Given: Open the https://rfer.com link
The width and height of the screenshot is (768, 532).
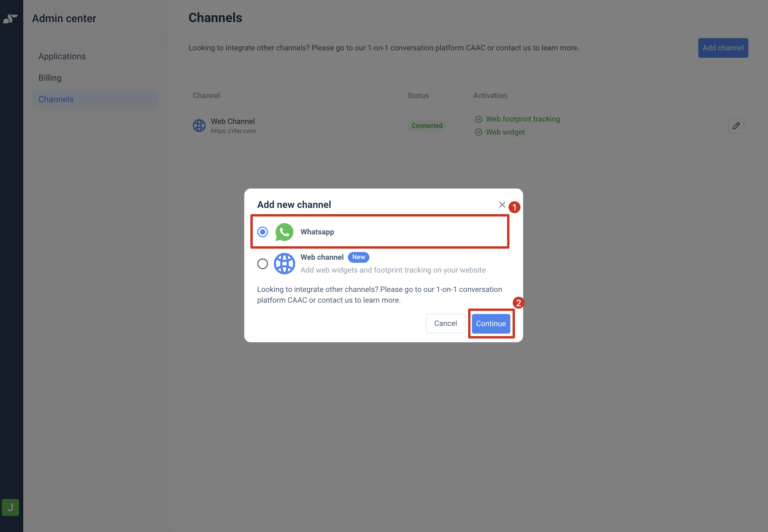Looking at the screenshot, I should click(x=233, y=131).
